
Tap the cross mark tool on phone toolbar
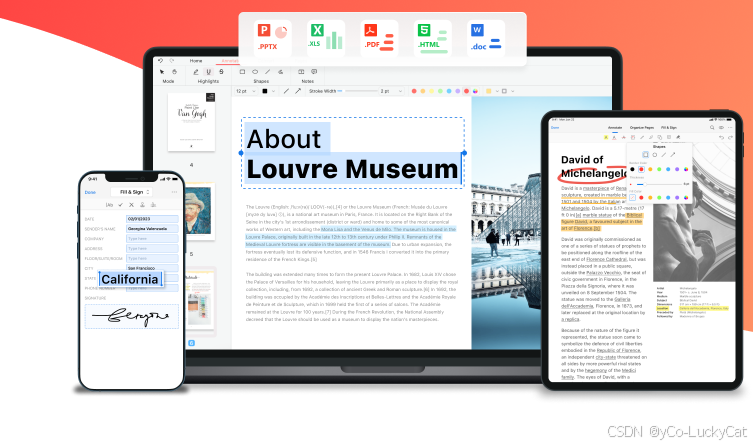131,205
